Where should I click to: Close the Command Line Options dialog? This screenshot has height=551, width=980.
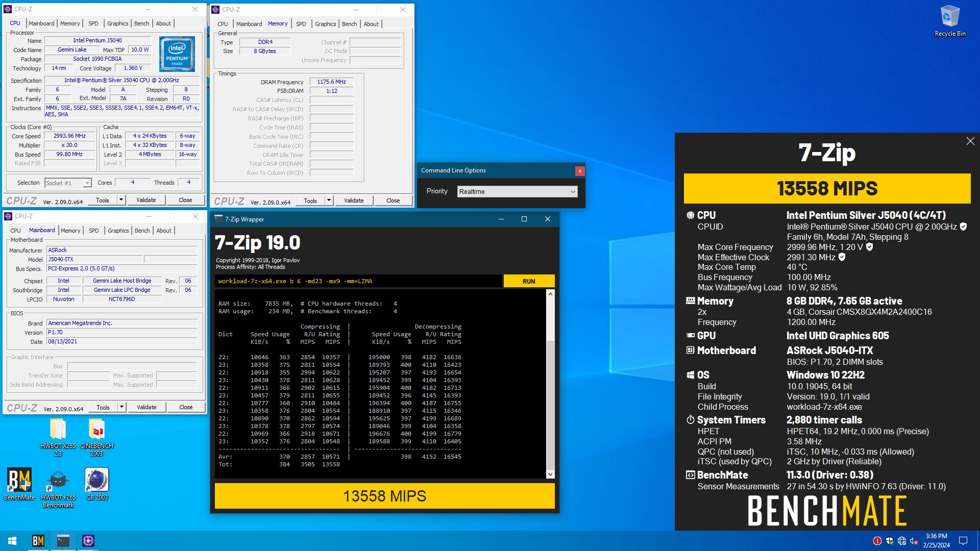580,171
